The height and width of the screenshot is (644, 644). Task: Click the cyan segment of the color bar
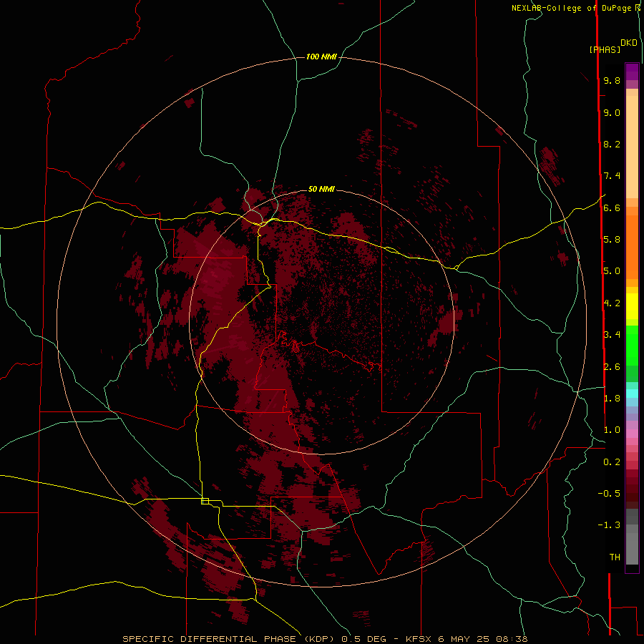pos(632,394)
